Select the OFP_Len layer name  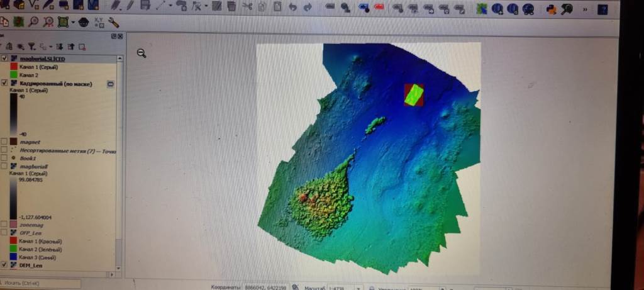click(x=30, y=233)
